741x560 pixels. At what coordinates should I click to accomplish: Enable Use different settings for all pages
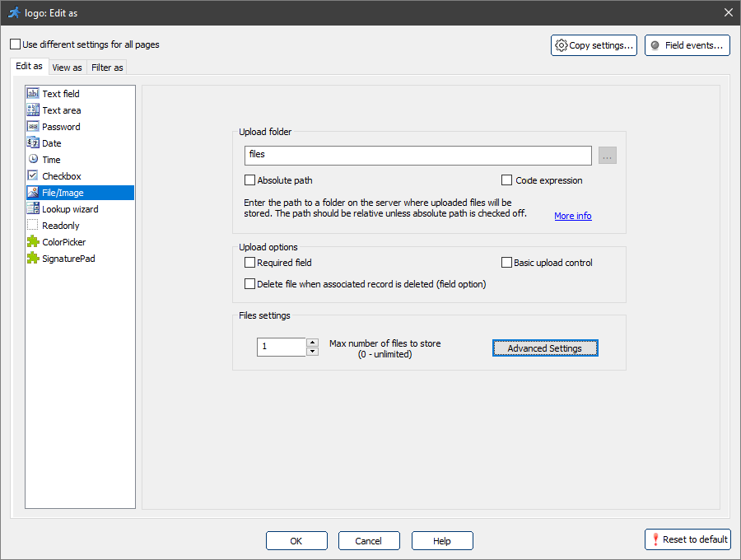tap(16, 44)
